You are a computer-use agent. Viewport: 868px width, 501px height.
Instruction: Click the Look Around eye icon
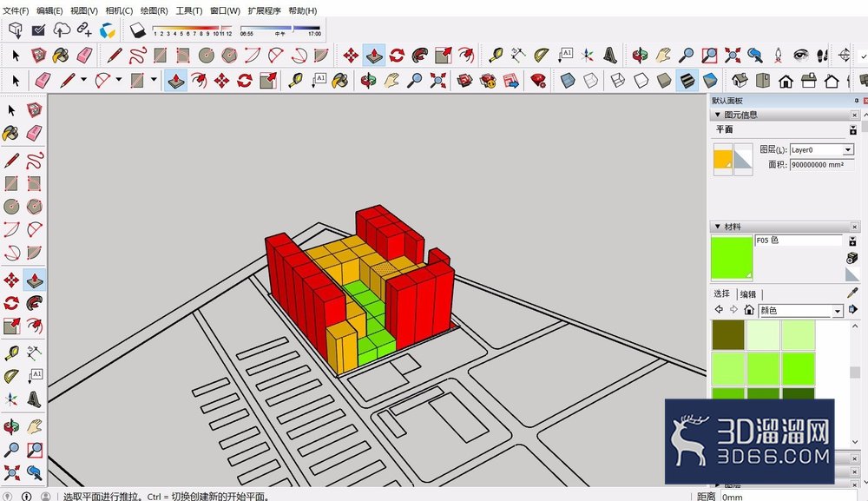point(800,55)
